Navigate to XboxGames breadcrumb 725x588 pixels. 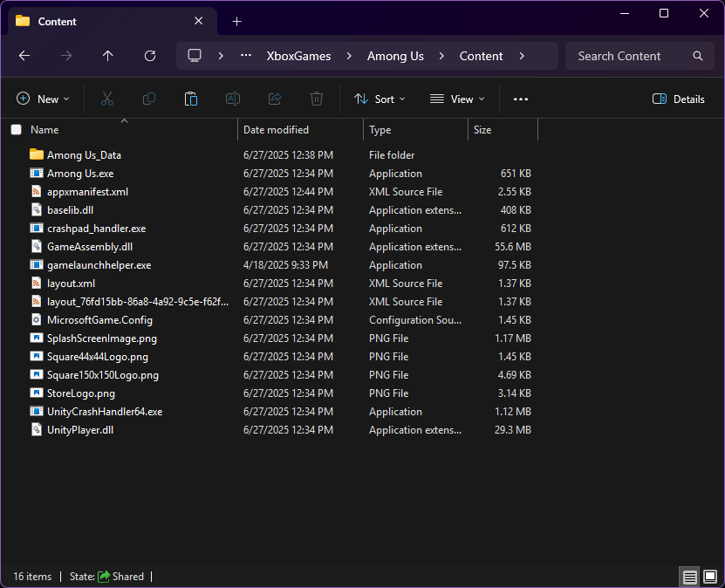click(298, 56)
